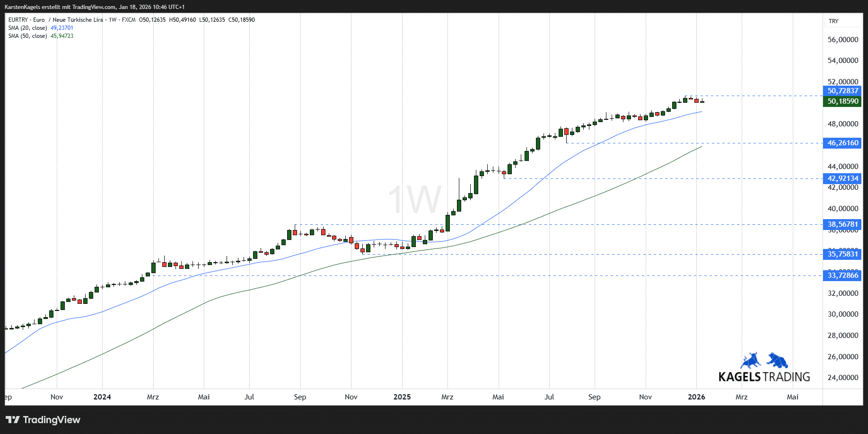Click the 42,92134 price level label

842,178
